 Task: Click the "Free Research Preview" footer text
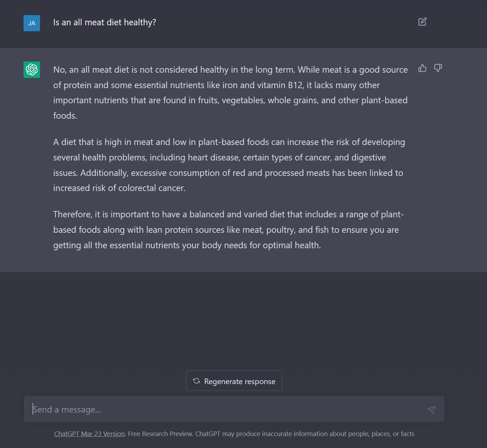click(x=160, y=434)
